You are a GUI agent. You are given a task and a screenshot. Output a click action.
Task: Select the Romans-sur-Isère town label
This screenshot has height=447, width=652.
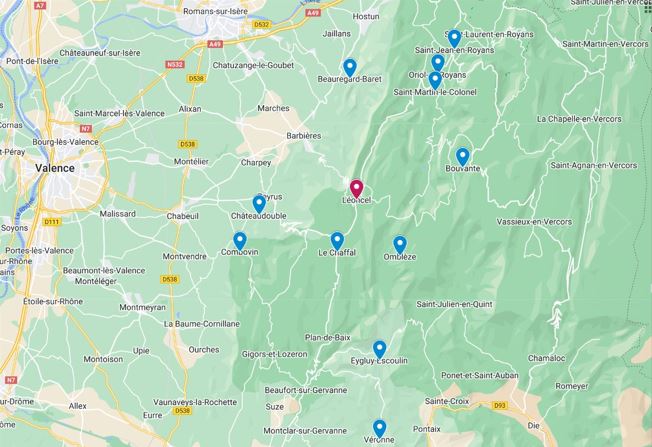(215, 11)
